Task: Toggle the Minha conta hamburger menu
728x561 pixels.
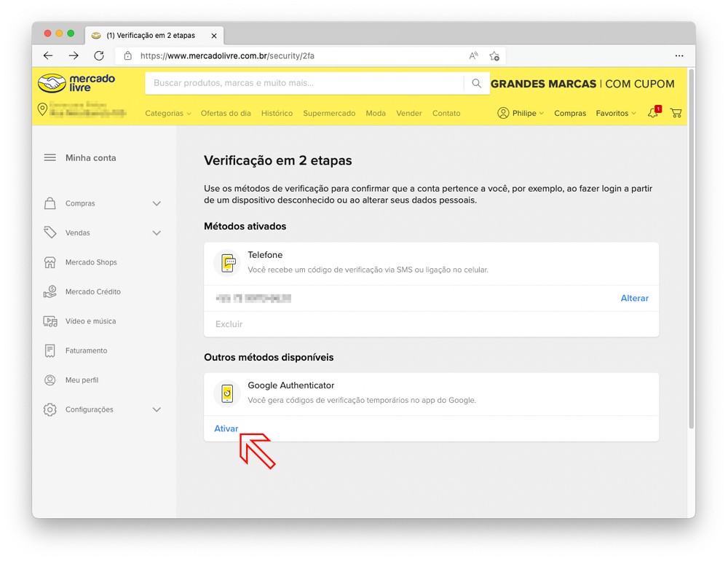Action: (50, 157)
